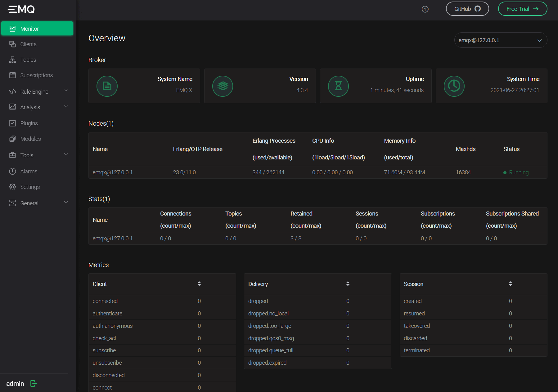Click emqx@127.0.0.1 in Stats table
This screenshot has height=392, width=558.
coord(113,238)
